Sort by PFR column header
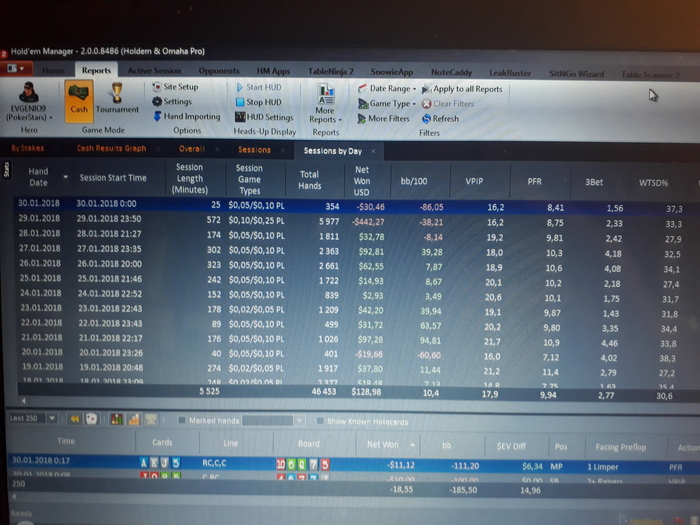 534,182
